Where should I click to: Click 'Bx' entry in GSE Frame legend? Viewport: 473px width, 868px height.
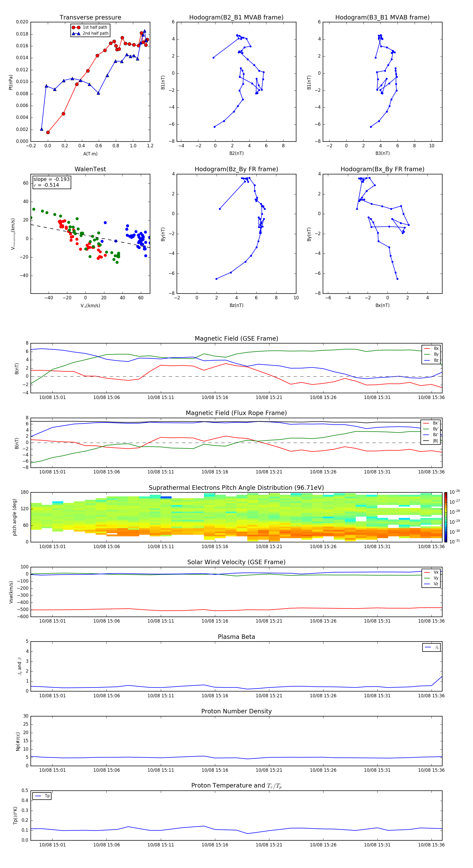[x=431, y=349]
